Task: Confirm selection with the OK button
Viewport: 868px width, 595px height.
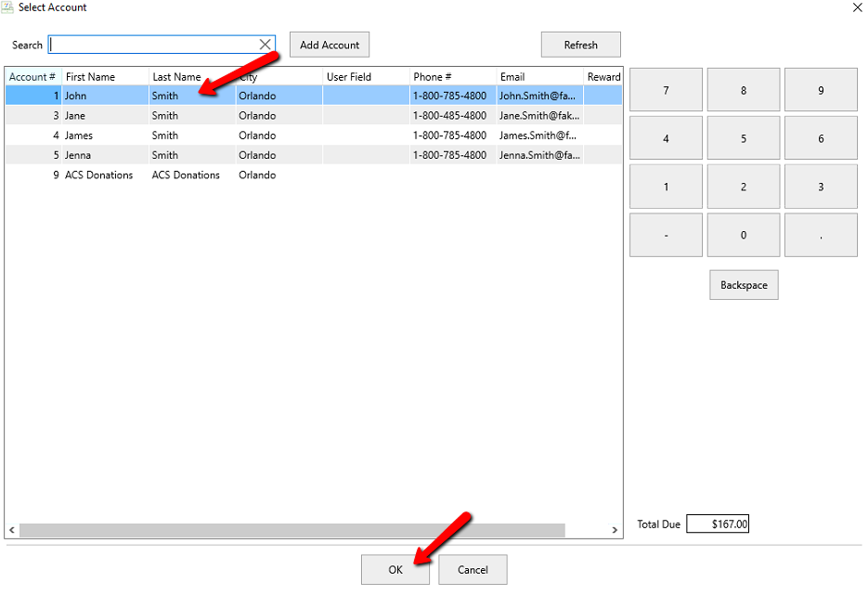Action: point(395,570)
